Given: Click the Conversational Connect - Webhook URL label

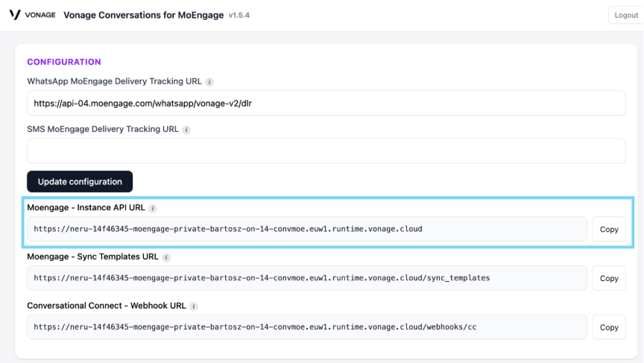Looking at the screenshot, I should (107, 306).
